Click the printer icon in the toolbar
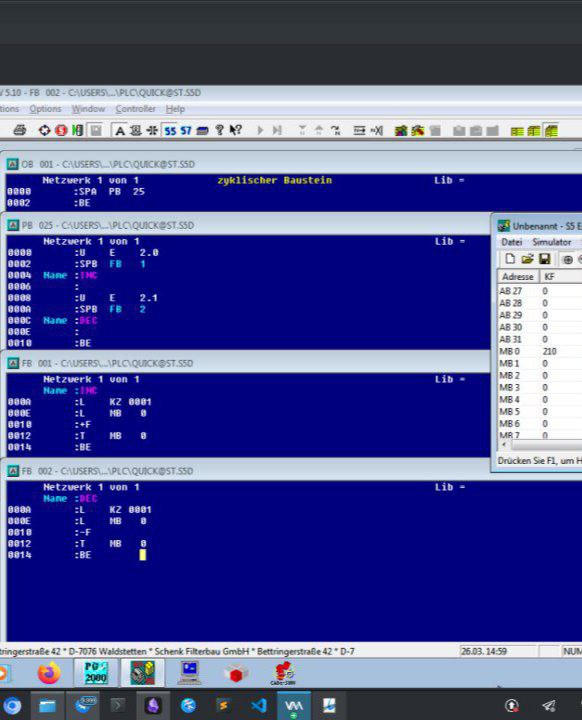582x720 pixels. click(19, 130)
